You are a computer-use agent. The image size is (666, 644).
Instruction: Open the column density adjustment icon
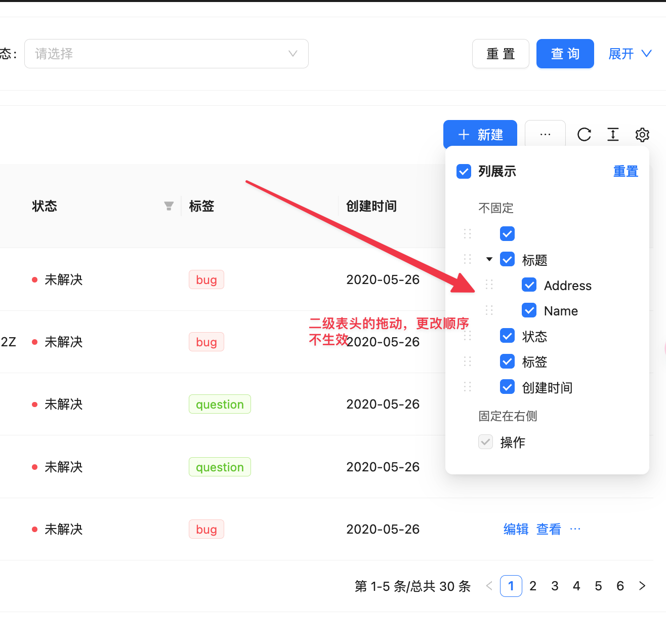tap(613, 135)
